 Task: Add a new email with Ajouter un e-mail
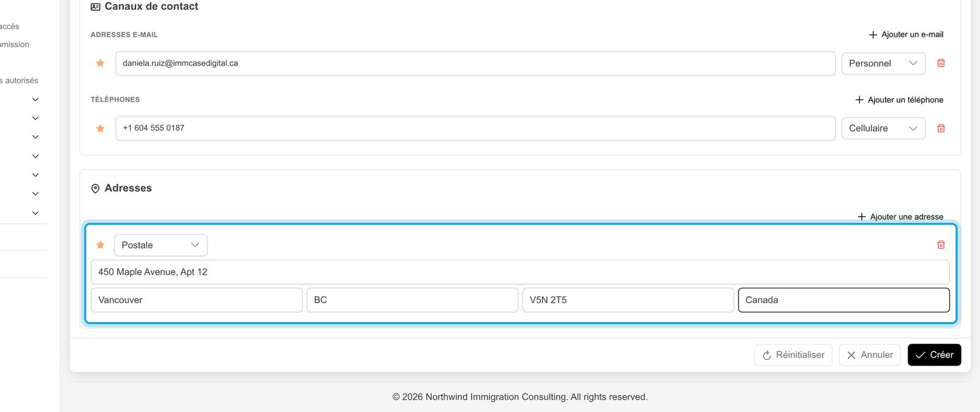(906, 34)
